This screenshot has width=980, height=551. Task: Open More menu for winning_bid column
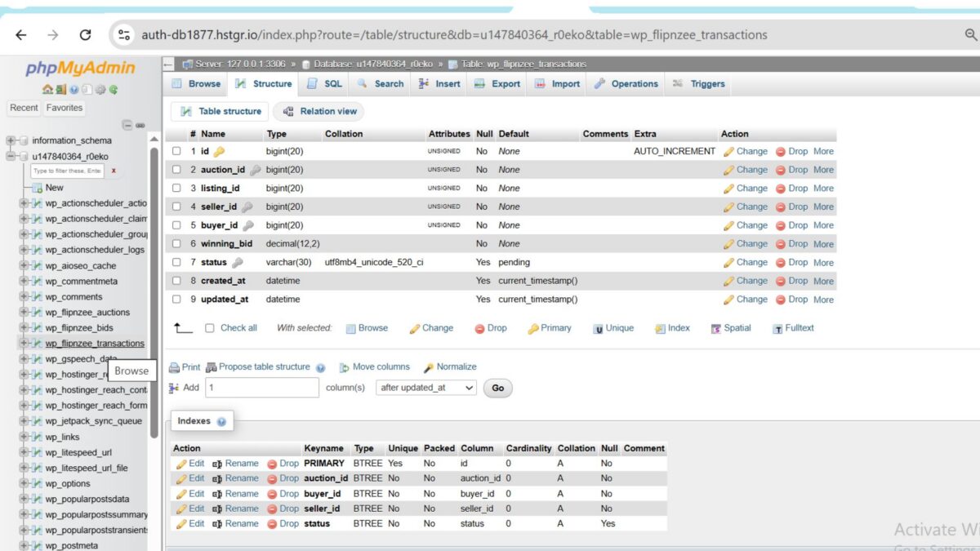click(x=823, y=244)
